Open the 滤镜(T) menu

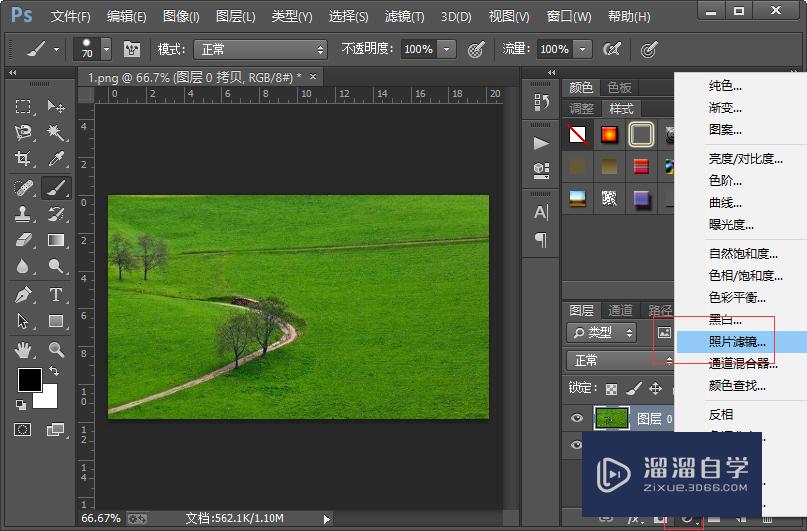[x=402, y=16]
